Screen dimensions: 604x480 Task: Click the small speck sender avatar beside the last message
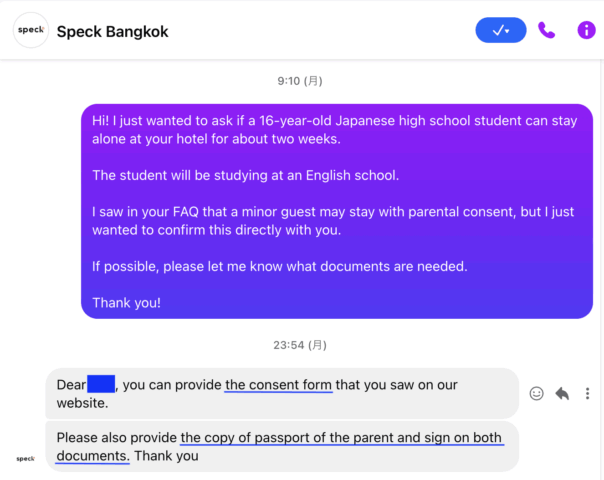coord(23,459)
